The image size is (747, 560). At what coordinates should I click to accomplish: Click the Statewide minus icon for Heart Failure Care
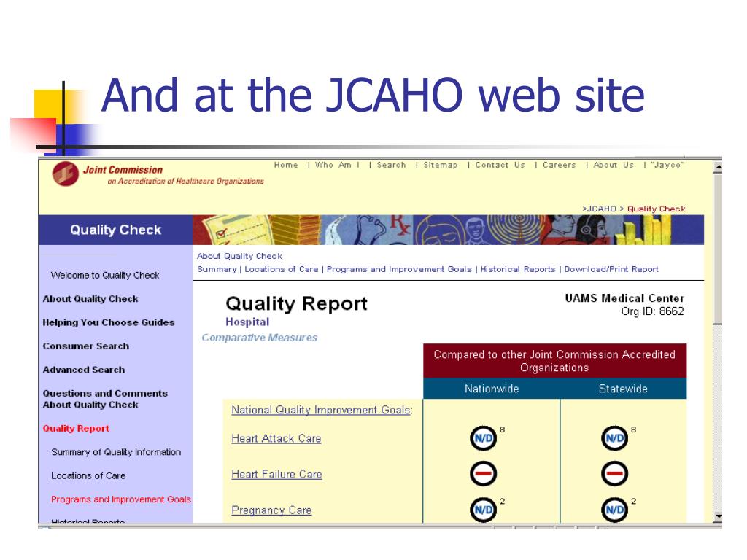click(x=614, y=474)
